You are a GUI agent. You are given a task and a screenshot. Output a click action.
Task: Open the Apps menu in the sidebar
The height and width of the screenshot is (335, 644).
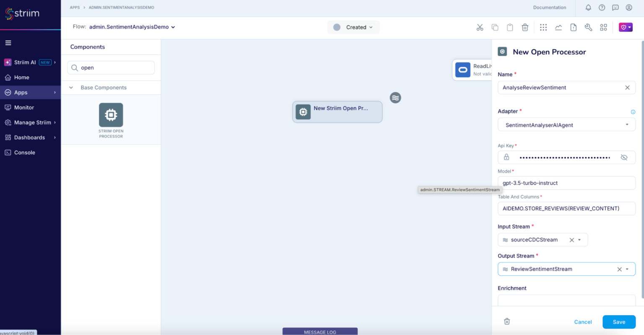point(20,92)
